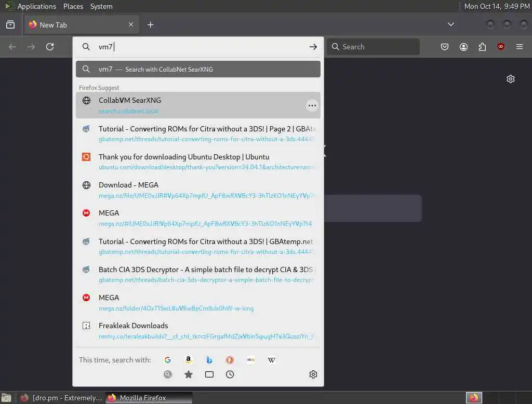
Task: Switch to the Mozilla Firefox taskbar window
Action: [x=149, y=398]
